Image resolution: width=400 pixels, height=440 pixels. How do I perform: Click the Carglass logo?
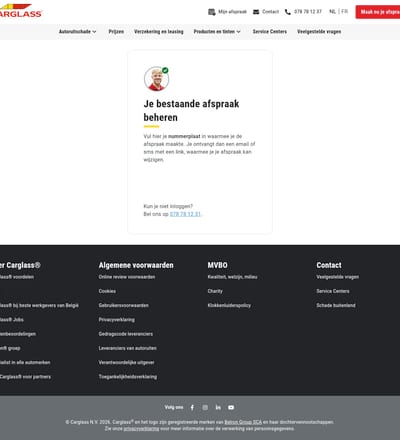(20, 11)
